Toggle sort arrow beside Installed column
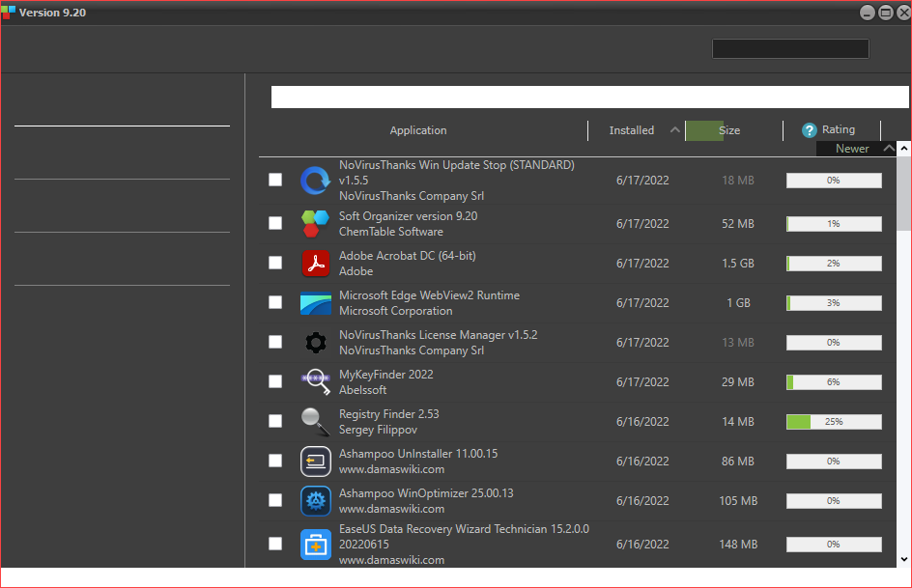 (x=674, y=129)
